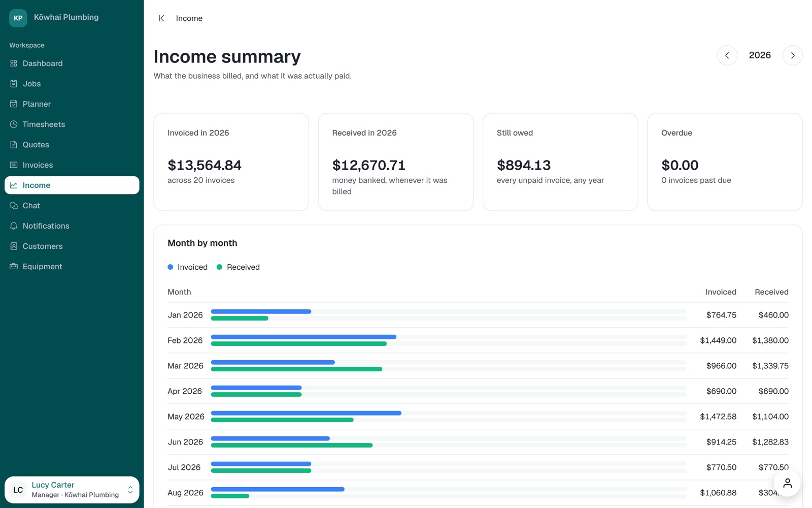Open Chat from the sidebar

click(x=72, y=206)
